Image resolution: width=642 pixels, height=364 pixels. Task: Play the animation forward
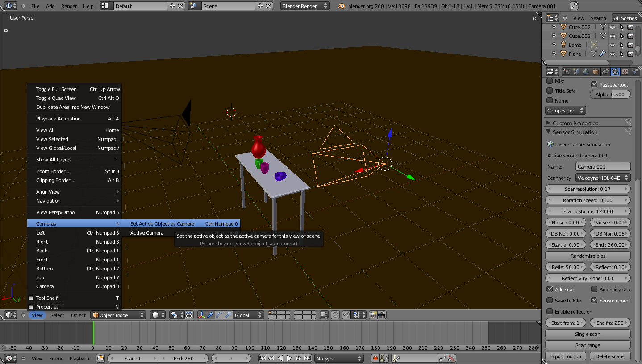click(289, 358)
